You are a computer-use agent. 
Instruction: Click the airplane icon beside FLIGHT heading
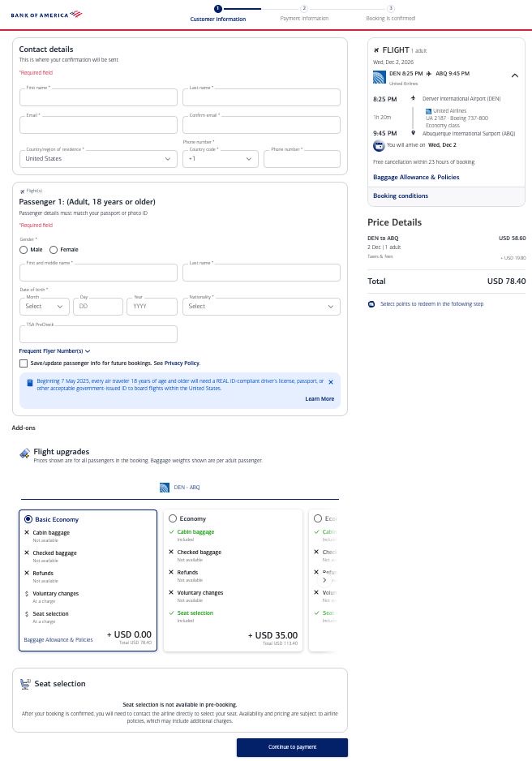[376, 50]
